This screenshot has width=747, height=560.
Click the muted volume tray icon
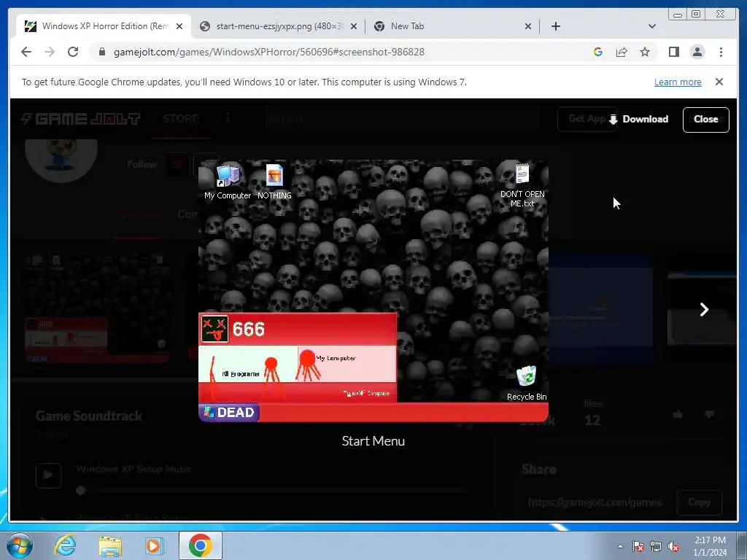(673, 547)
